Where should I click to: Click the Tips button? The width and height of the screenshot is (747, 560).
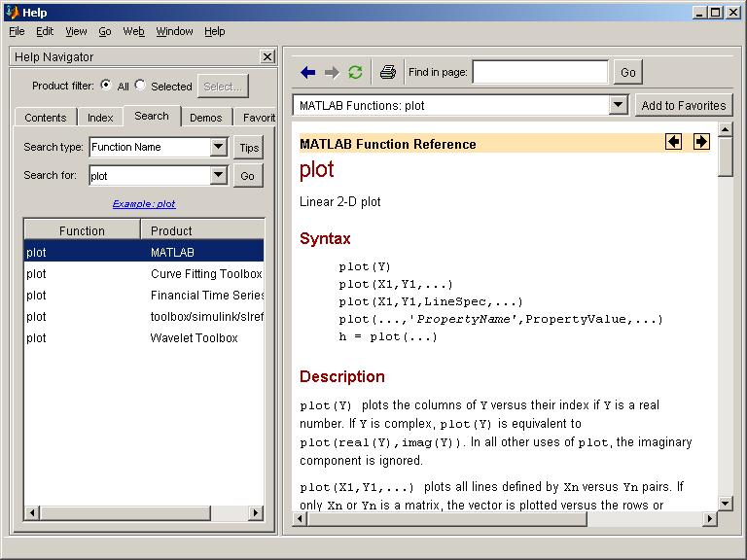click(x=248, y=148)
